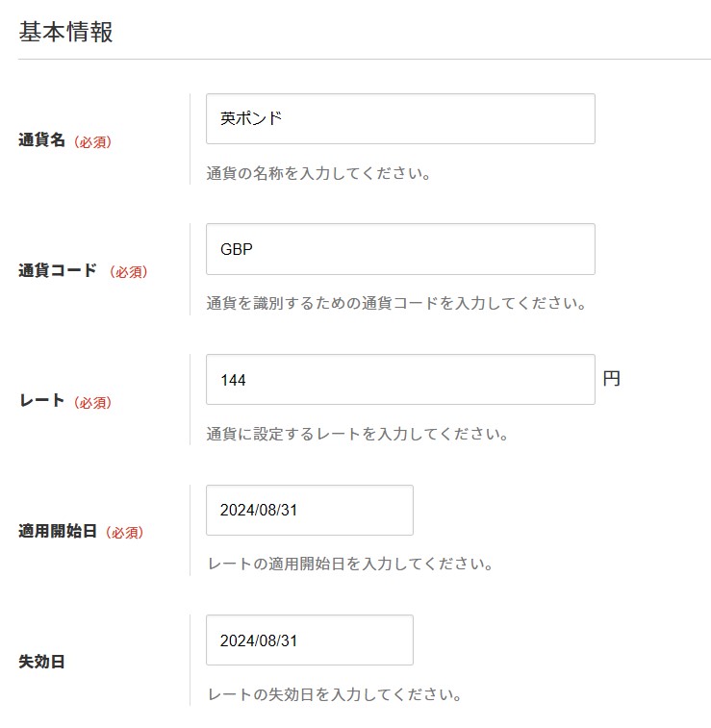Viewport: 711px width, 728px height.
Task: Click the hint 通貨の名称を入力してください
Action: tap(317, 174)
